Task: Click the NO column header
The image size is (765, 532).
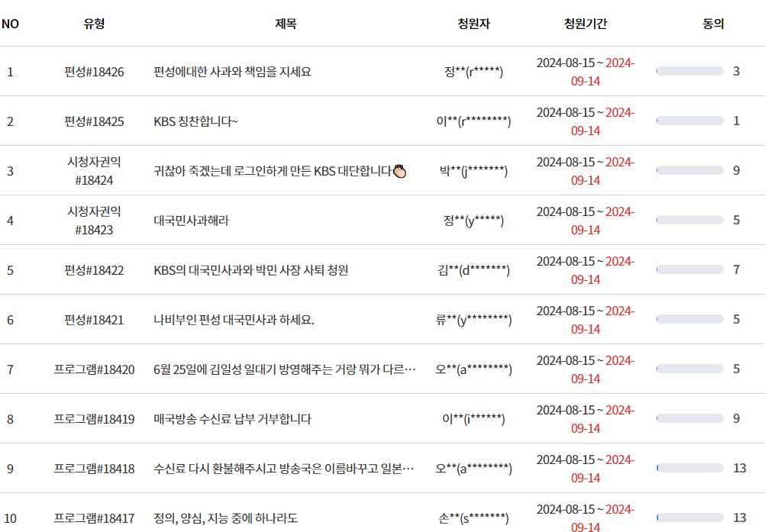Action: pos(11,24)
